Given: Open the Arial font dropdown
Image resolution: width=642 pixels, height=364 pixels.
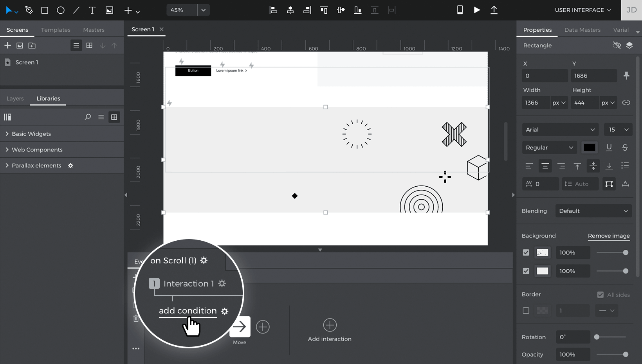Looking at the screenshot, I should click(560, 130).
